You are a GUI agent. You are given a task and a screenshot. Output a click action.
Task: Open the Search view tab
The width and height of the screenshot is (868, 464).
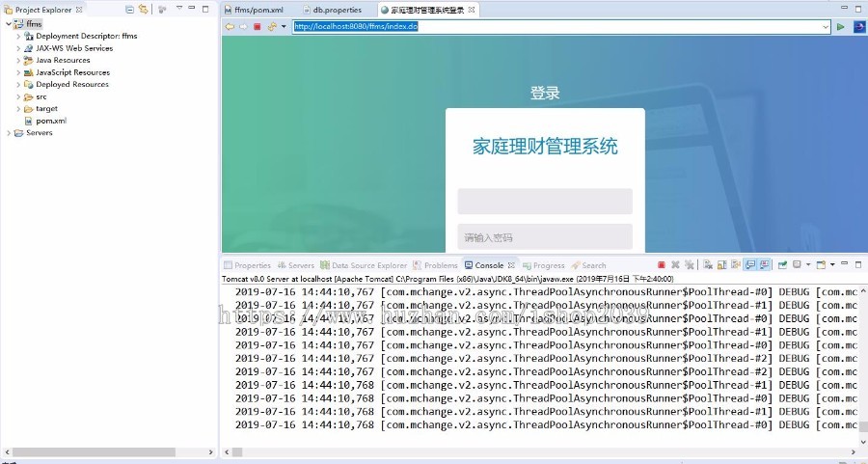tap(588, 265)
